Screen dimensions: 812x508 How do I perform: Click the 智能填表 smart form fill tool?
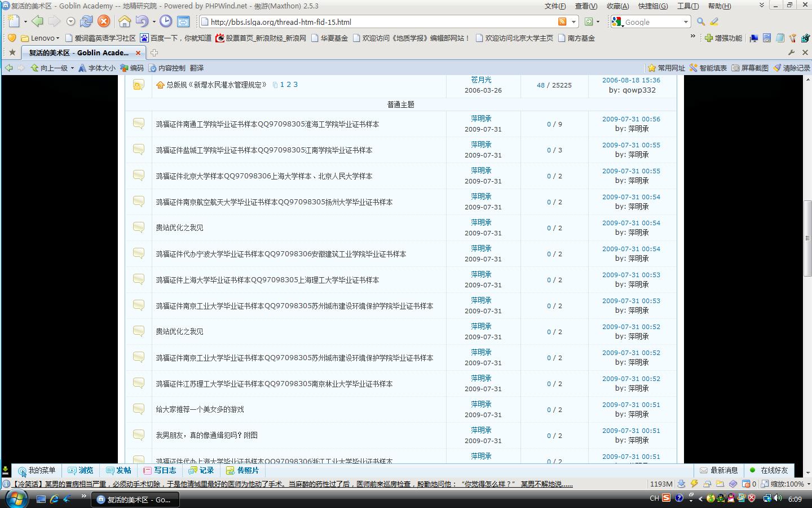click(x=708, y=68)
